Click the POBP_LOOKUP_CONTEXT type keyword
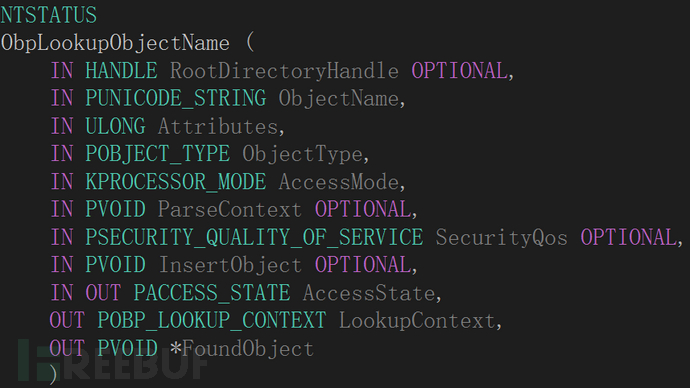The image size is (690, 388). (x=212, y=321)
